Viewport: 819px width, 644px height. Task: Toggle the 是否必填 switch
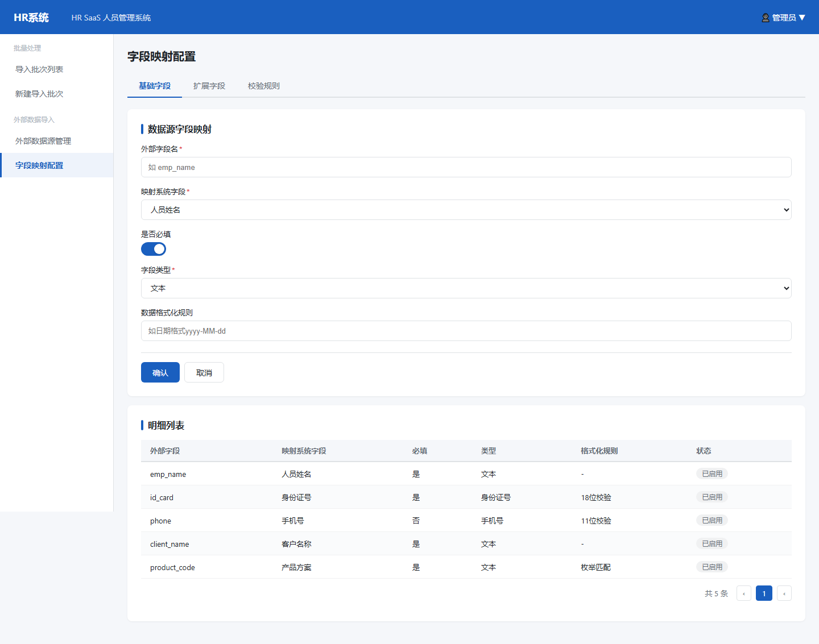154,249
